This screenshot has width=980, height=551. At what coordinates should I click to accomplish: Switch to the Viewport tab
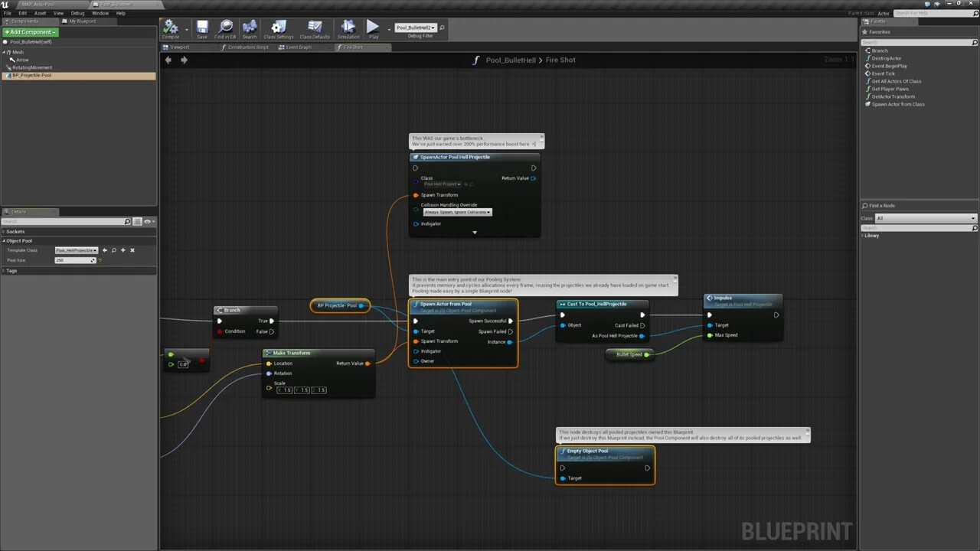[x=179, y=47]
